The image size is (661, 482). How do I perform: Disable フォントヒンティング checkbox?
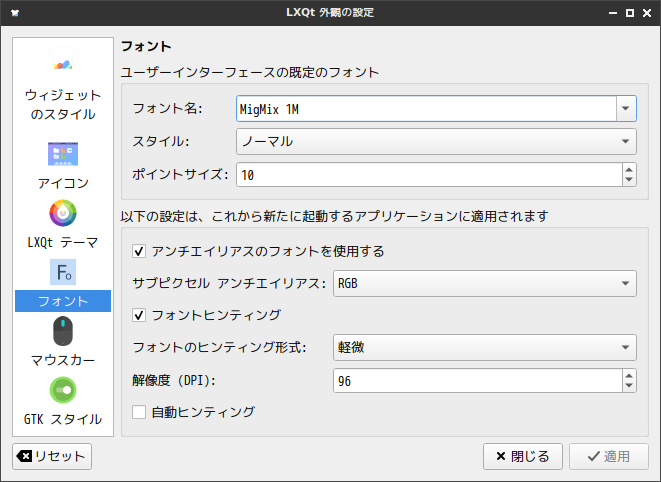[x=139, y=315]
